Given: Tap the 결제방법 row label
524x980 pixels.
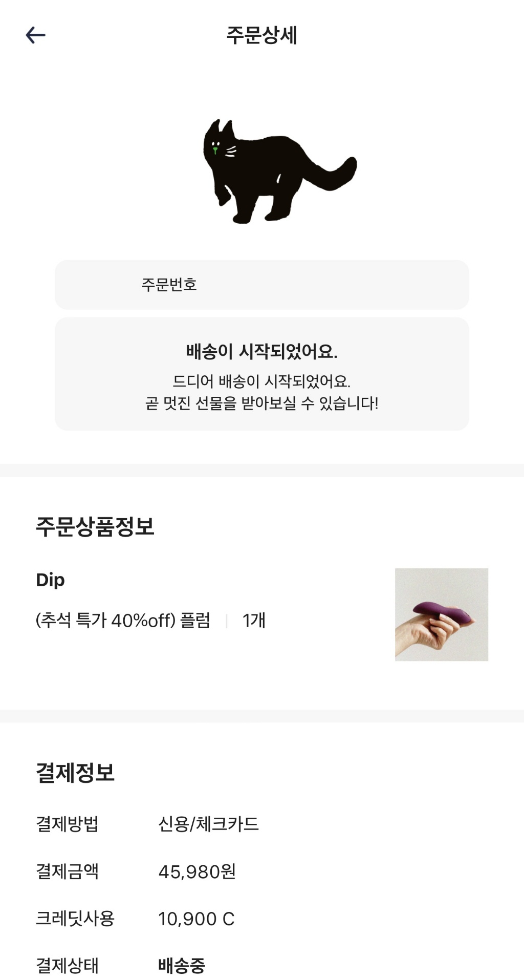Looking at the screenshot, I should [67, 824].
